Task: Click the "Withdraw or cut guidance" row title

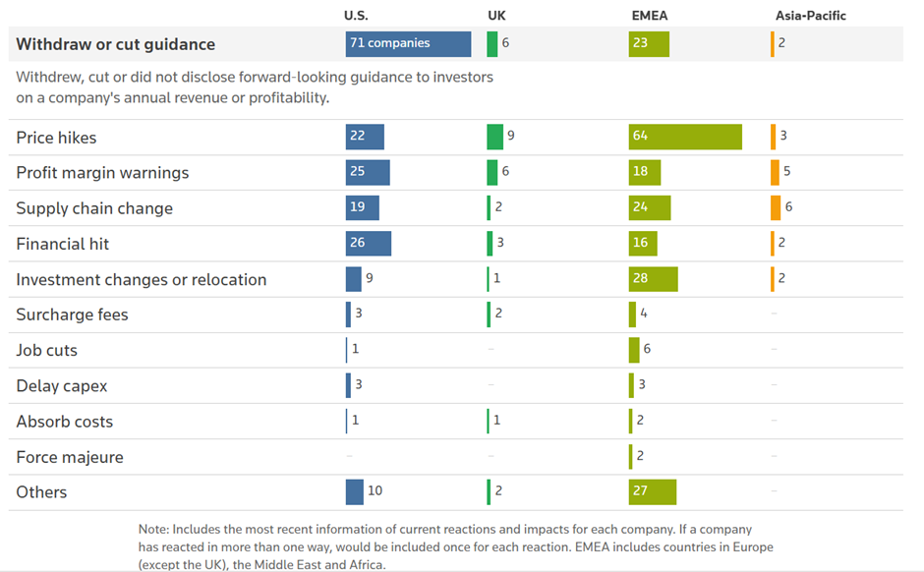Action: (115, 44)
